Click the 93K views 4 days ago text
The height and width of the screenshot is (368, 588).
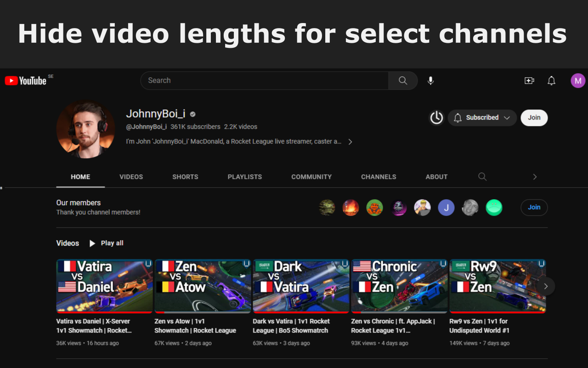380,343
